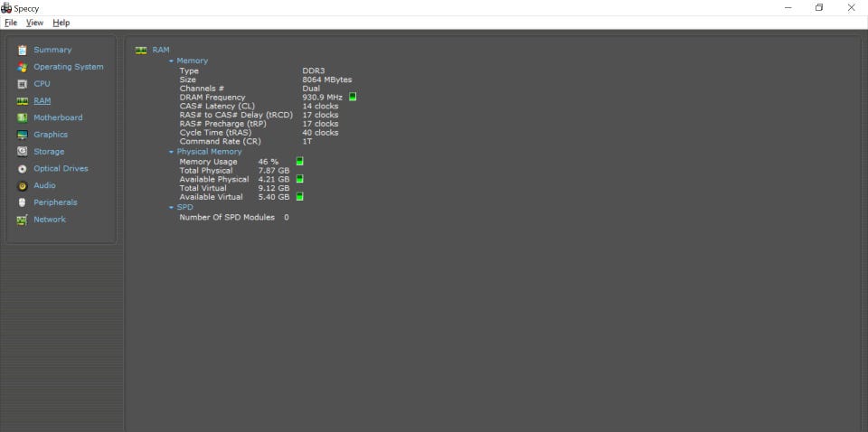The width and height of the screenshot is (868, 432).
Task: Click the Summary clipboard icon
Action: (x=22, y=51)
